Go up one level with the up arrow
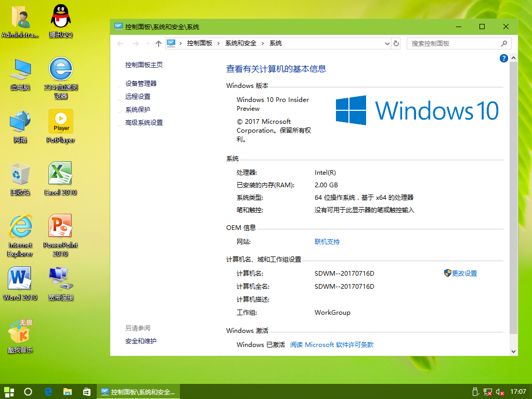The image size is (532, 399). 159,43
